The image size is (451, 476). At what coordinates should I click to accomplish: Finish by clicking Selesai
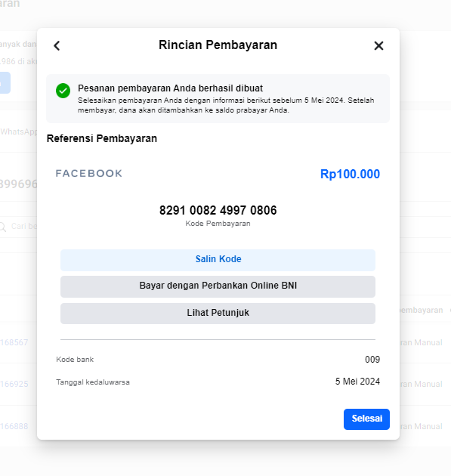366,419
